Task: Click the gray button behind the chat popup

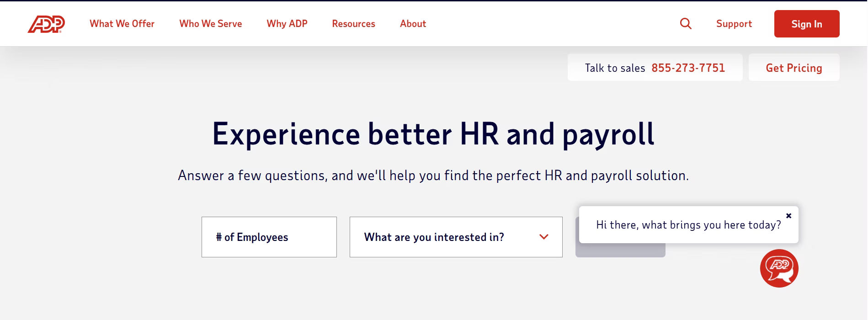Action: tap(620, 251)
